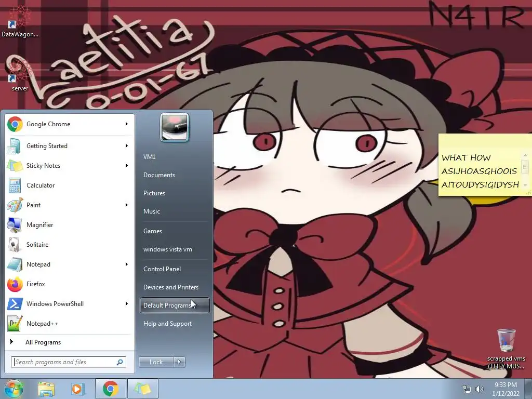This screenshot has width=532, height=399.
Task: Open Devices and Printers
Action: (x=175, y=287)
